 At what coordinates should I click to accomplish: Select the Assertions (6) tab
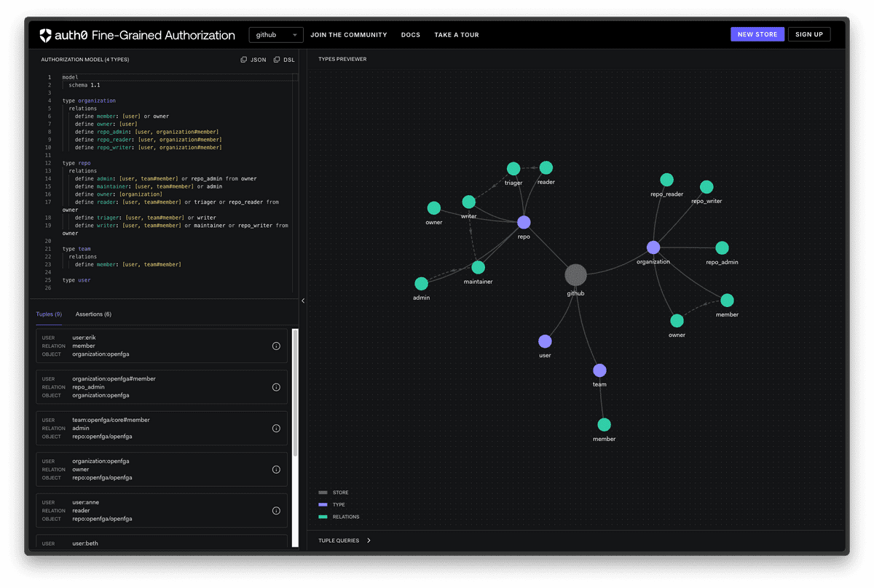(93, 314)
